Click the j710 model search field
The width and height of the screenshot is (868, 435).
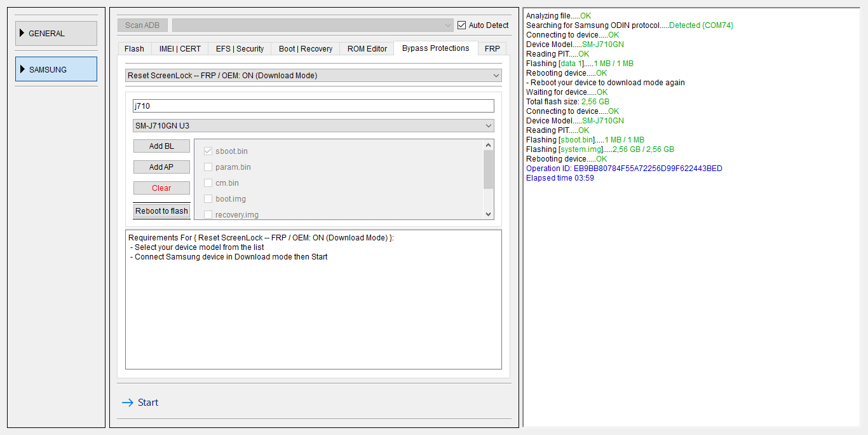pyautogui.click(x=313, y=106)
